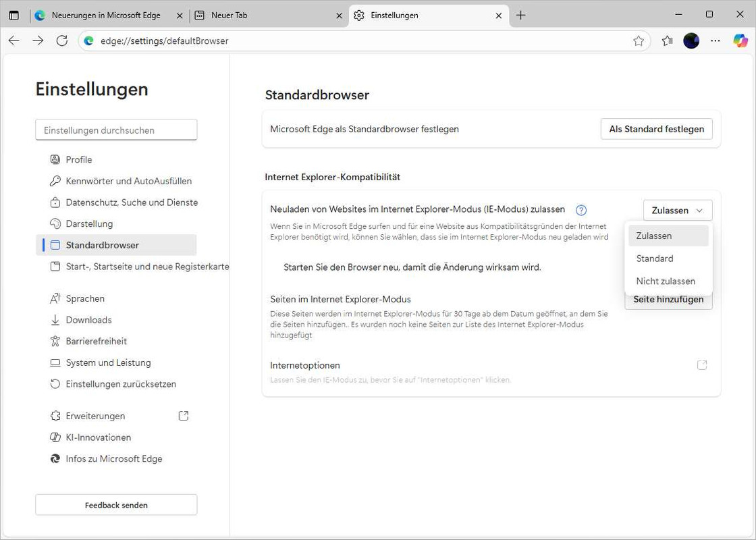Image resolution: width=756 pixels, height=540 pixels.
Task: Open Kennwörter und AutoAusfüllen section
Action: pyautogui.click(x=116, y=181)
